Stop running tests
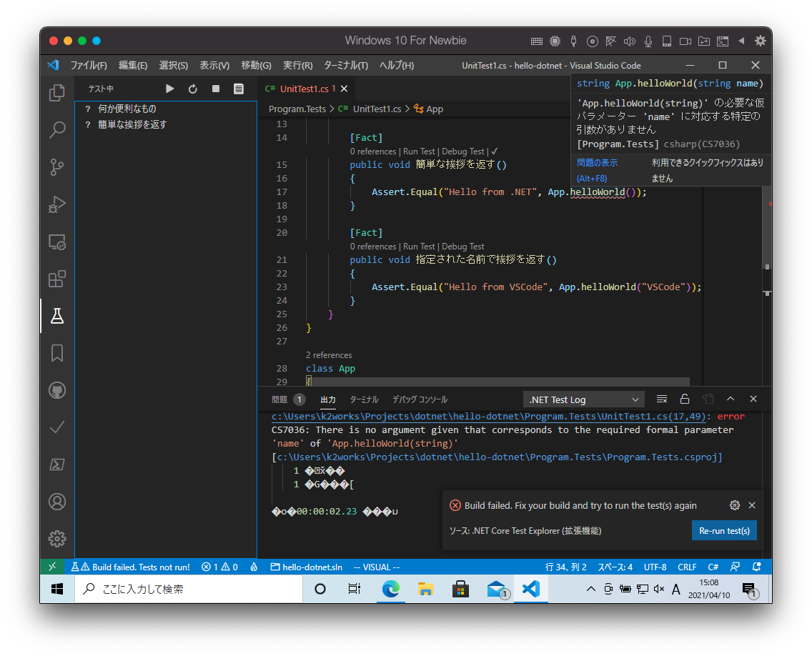This screenshot has height=656, width=812. pyautogui.click(x=216, y=89)
